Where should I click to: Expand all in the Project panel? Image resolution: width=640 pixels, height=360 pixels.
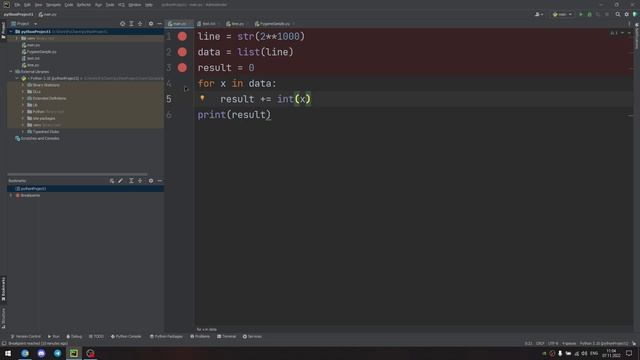pos(131,24)
